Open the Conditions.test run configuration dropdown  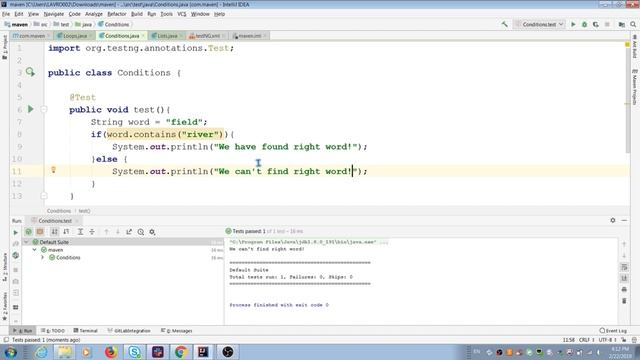pyautogui.click(x=540, y=24)
